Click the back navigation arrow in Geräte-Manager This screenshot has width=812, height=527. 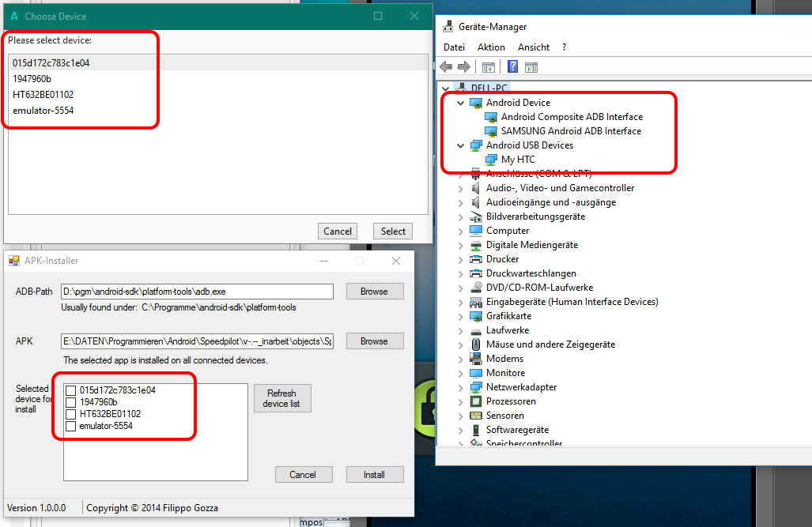(x=445, y=66)
